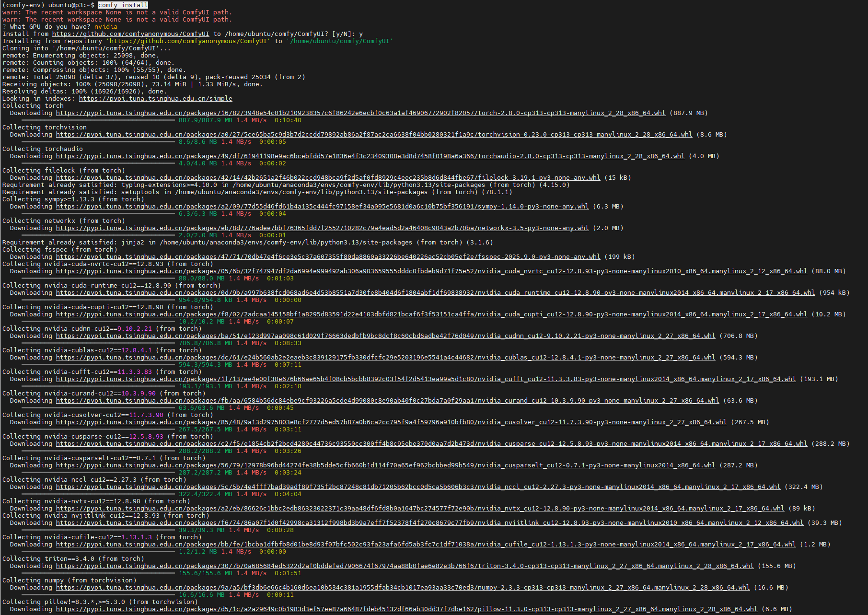Open the torchvision-0.23.0 wheel download URL

pyautogui.click(x=374, y=135)
